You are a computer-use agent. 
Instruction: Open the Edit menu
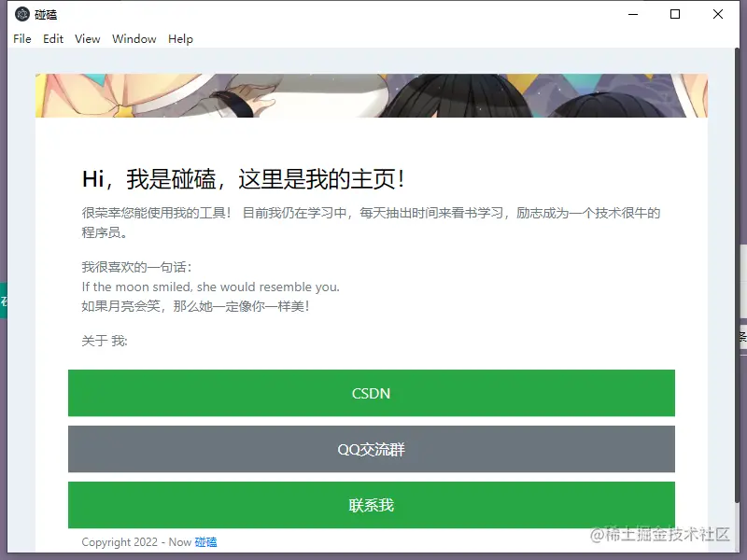(52, 38)
